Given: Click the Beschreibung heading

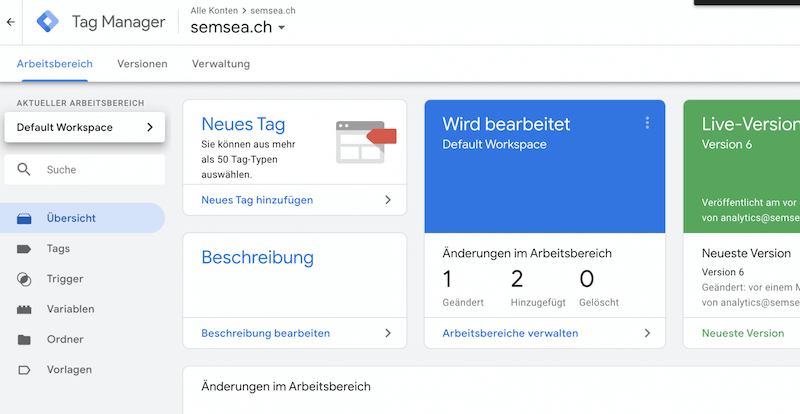Looking at the screenshot, I should 258,258.
